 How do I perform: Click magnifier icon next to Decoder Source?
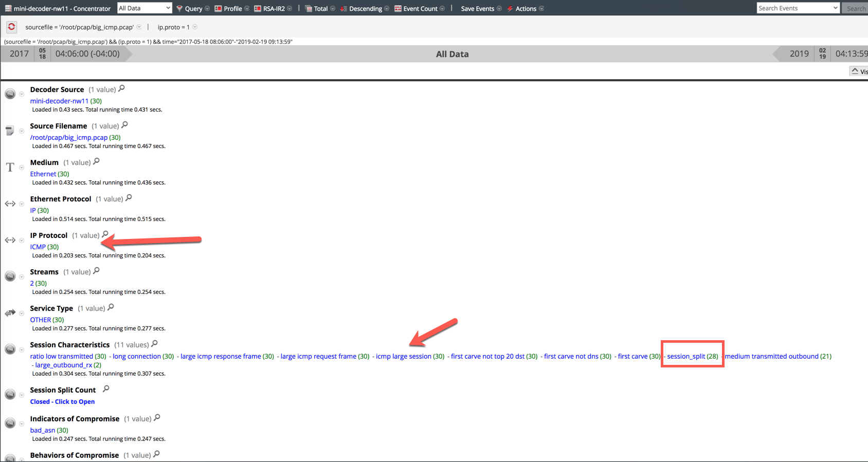click(121, 88)
